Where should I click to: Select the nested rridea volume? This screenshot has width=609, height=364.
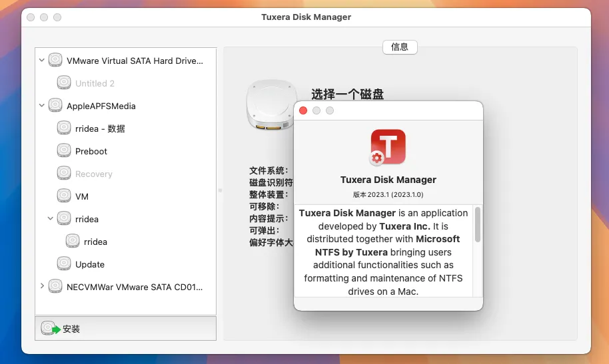tap(95, 242)
